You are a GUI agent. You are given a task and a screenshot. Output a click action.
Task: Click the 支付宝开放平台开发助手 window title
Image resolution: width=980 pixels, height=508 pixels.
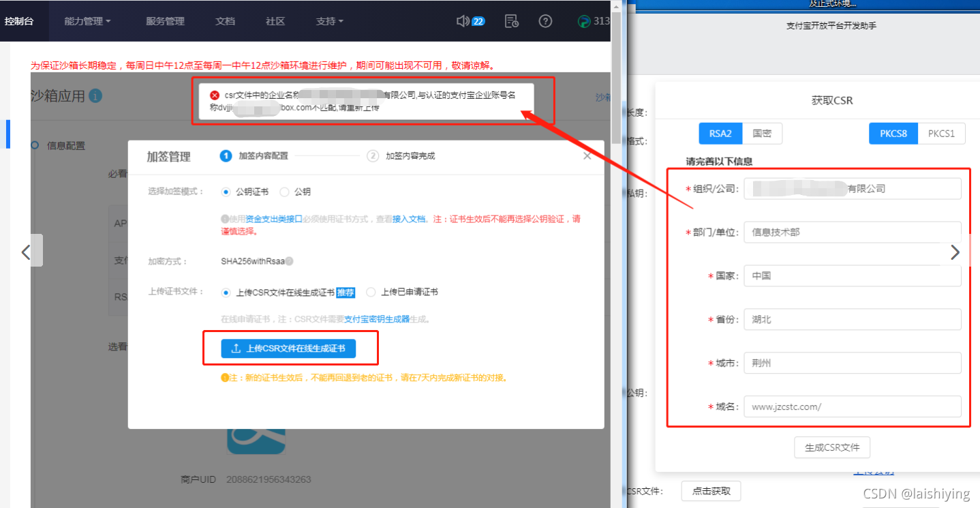click(831, 27)
